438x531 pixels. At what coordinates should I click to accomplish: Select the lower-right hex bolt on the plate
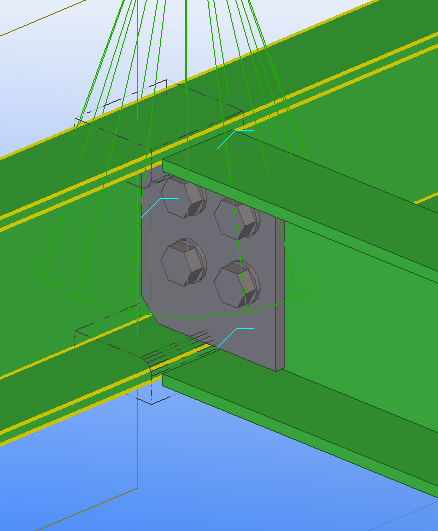coord(238,284)
